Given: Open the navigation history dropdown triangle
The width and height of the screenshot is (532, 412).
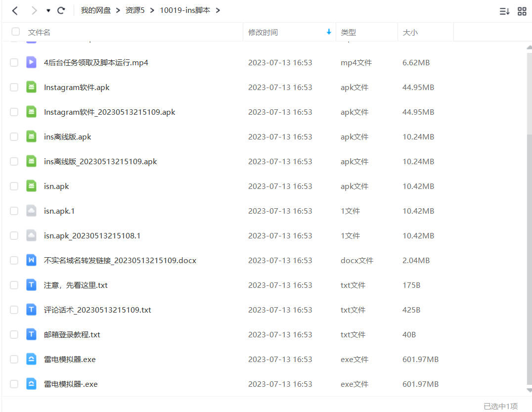Looking at the screenshot, I should 48,10.
